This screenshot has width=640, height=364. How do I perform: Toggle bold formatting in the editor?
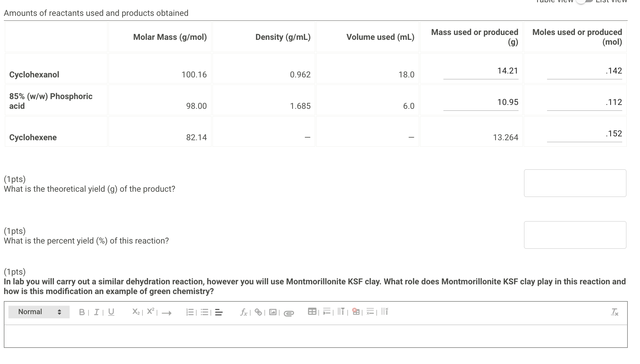coord(82,312)
